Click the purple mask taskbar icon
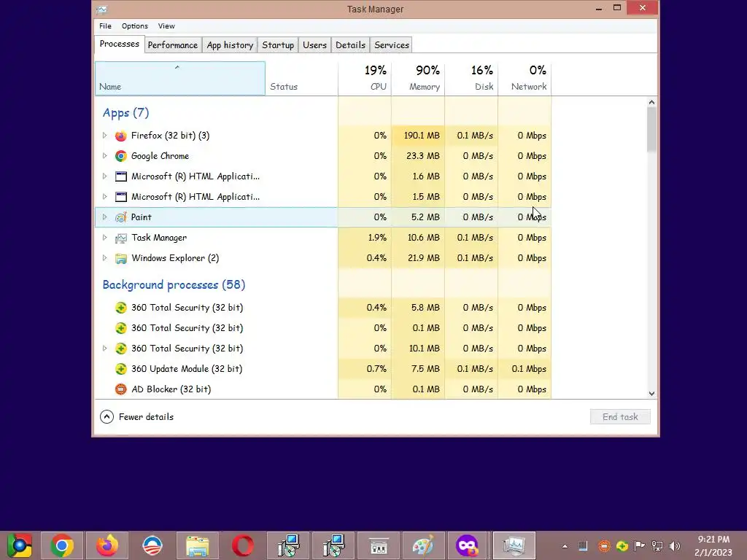 (467, 545)
